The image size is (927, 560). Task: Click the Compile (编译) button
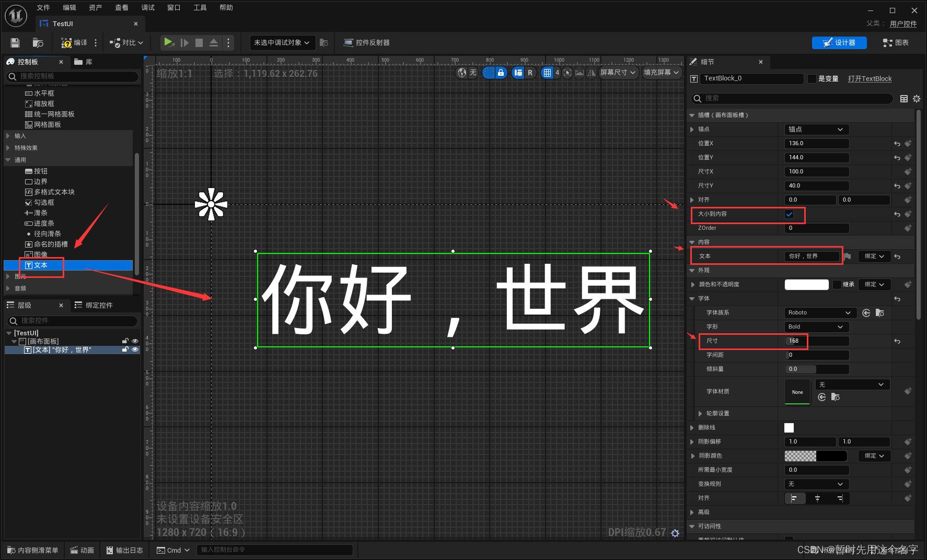[x=75, y=43]
